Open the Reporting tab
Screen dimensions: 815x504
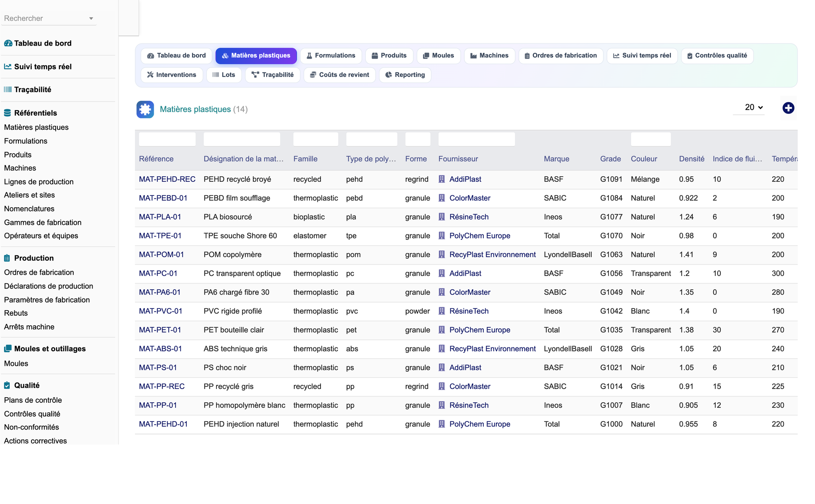(x=405, y=75)
